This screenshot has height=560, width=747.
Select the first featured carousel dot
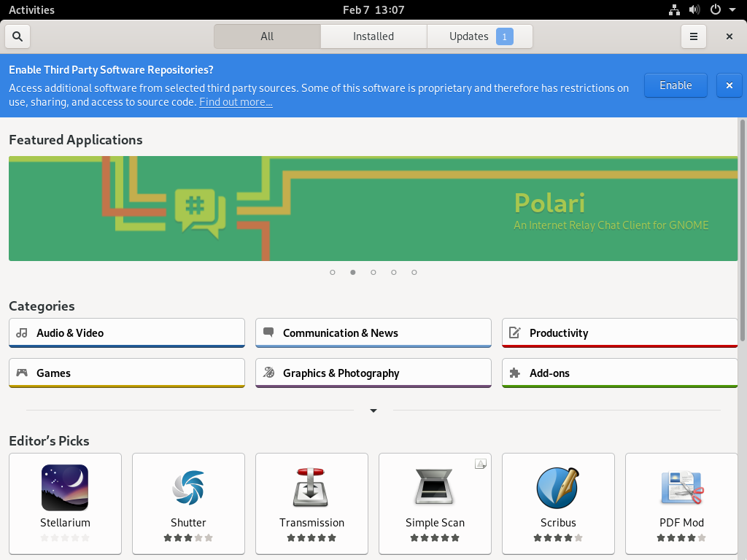click(333, 273)
